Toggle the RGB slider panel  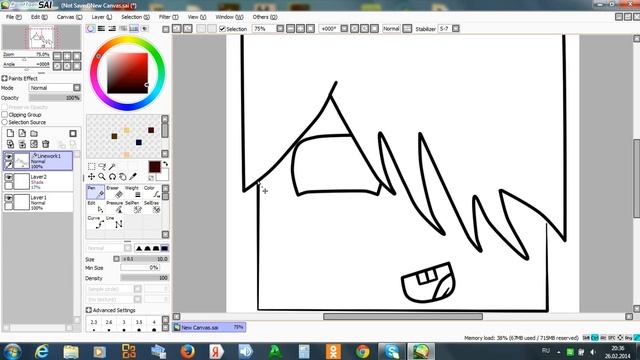[x=101, y=29]
